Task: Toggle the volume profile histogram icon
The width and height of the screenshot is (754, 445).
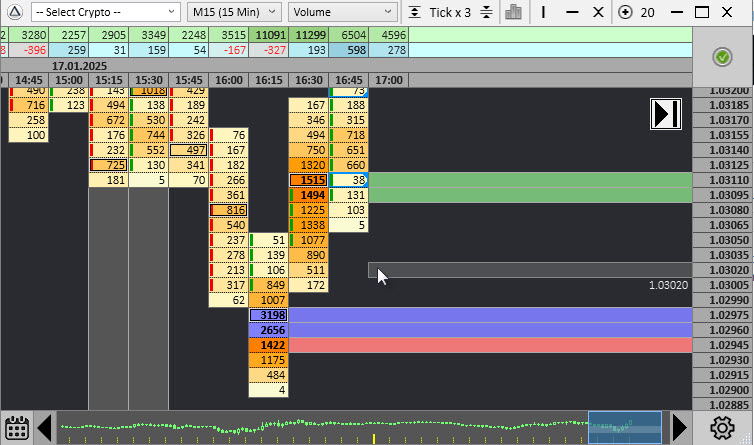Action: [x=514, y=12]
